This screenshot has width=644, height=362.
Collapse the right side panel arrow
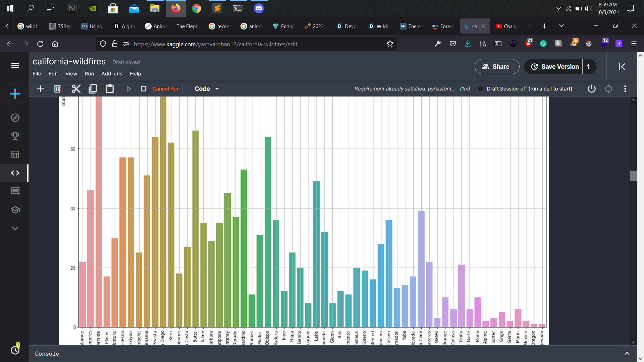coord(622,67)
